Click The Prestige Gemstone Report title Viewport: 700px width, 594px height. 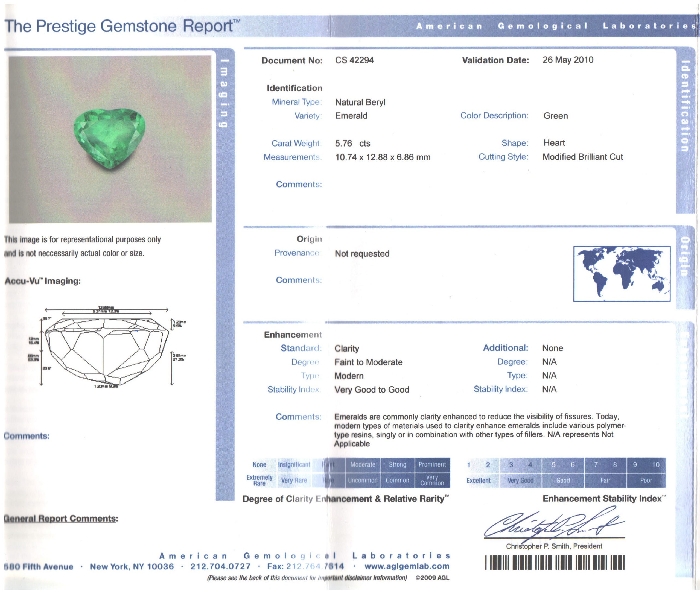pyautogui.click(x=122, y=26)
